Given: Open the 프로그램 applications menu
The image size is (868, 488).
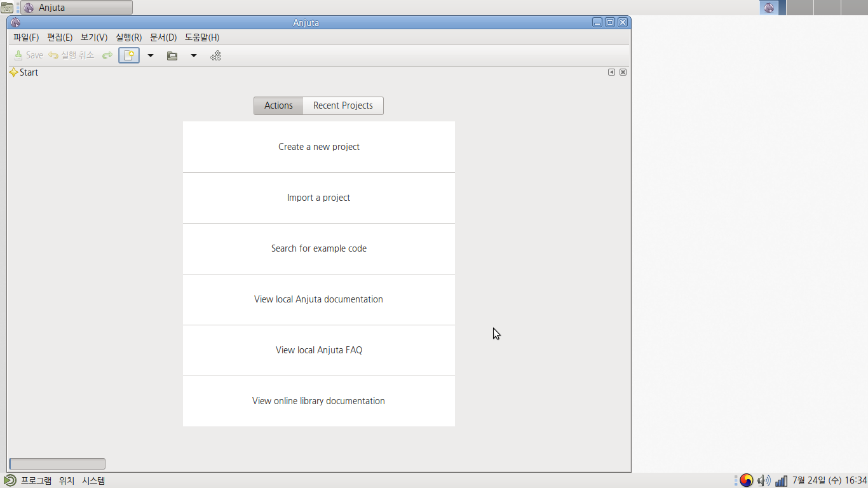Looking at the screenshot, I should coord(36,481).
